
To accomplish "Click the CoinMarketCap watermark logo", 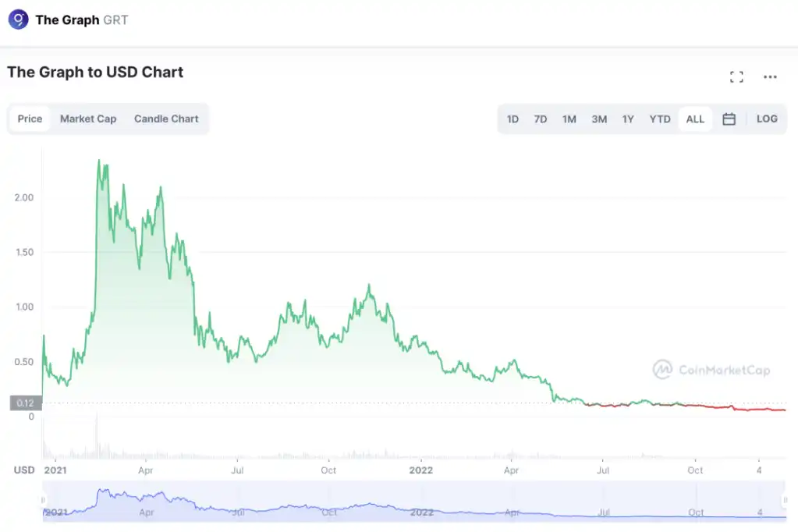I will click(711, 369).
